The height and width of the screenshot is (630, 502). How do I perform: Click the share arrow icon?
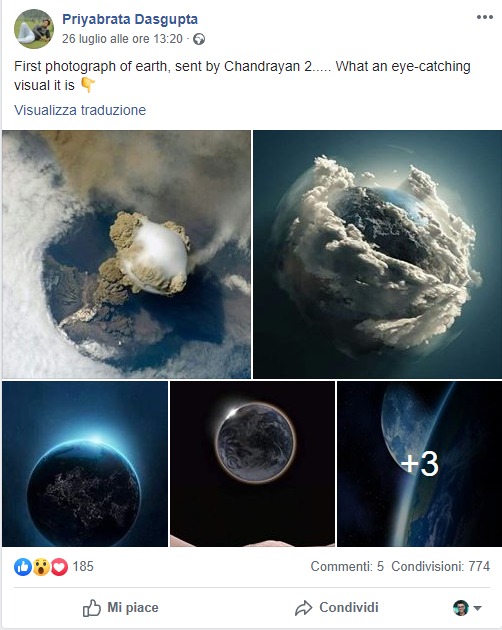tap(303, 608)
